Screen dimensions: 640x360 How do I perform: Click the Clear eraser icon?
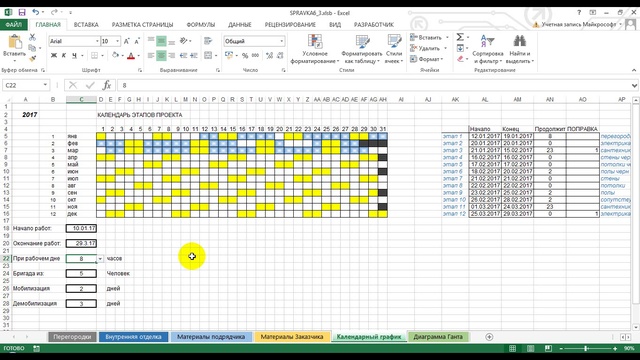460,59
